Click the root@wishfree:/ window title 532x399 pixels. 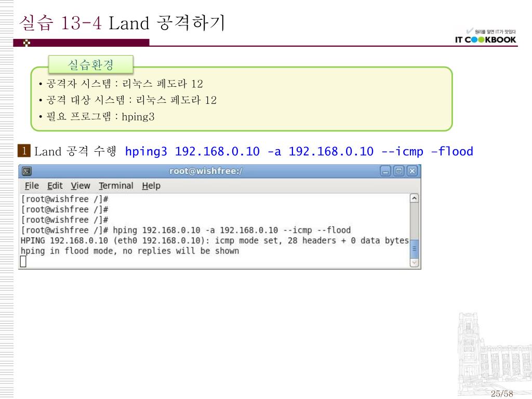(206, 171)
